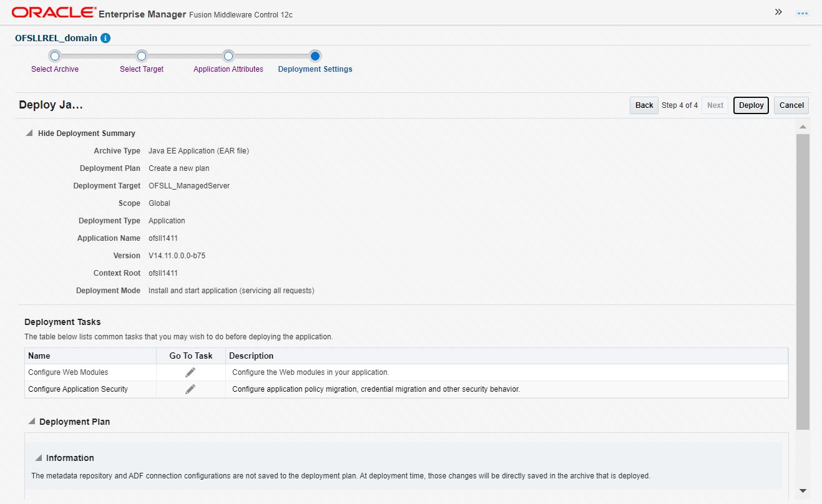The width and height of the screenshot is (822, 504).
Task: Click the vertical scrollbar thumb
Action: (803, 281)
